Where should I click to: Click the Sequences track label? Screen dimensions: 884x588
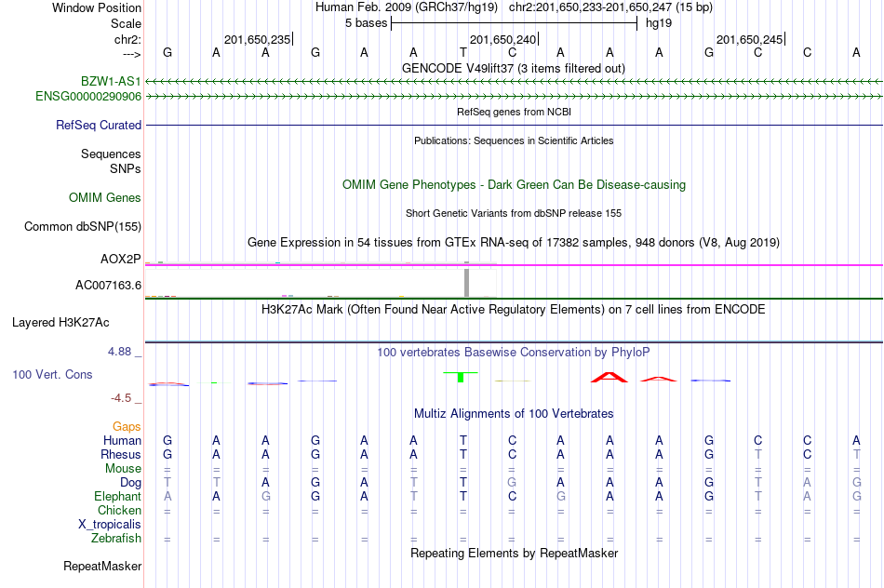pyautogui.click(x=111, y=154)
